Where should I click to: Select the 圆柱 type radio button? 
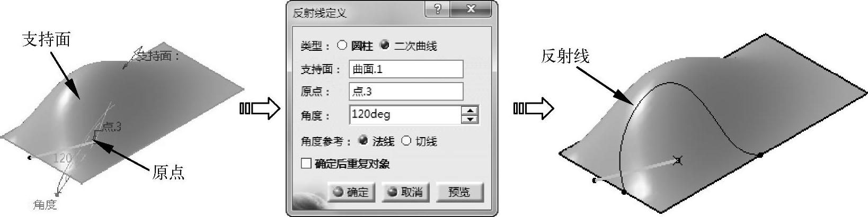coord(342,46)
